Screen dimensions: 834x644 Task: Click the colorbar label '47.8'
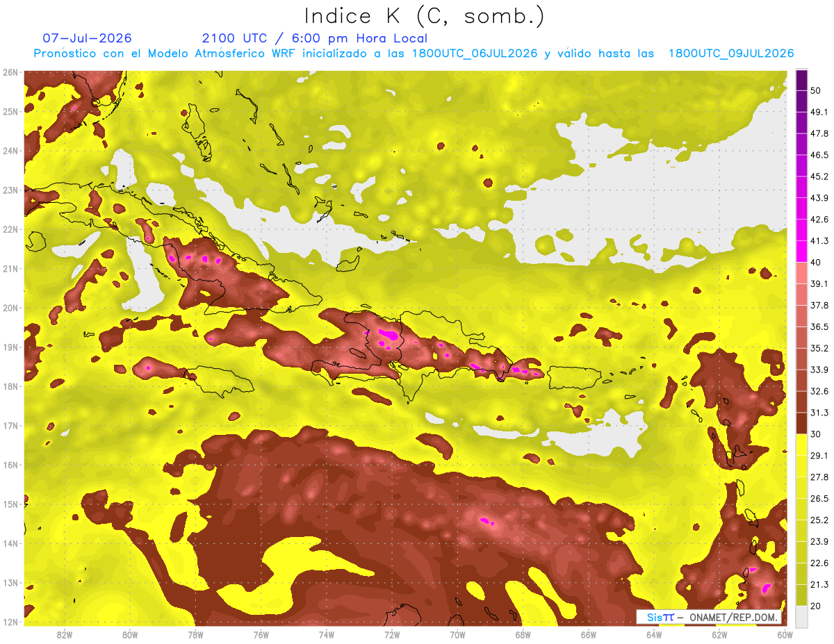[819, 133]
